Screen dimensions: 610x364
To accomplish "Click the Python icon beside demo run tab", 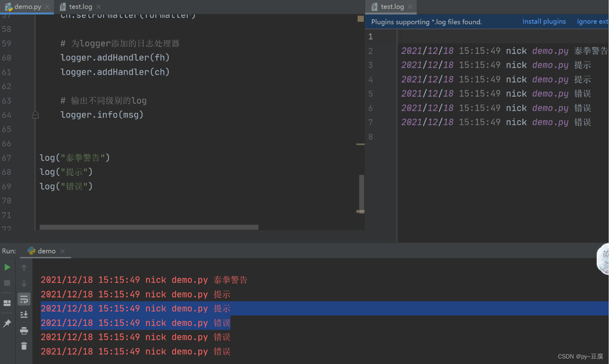I will [31, 251].
